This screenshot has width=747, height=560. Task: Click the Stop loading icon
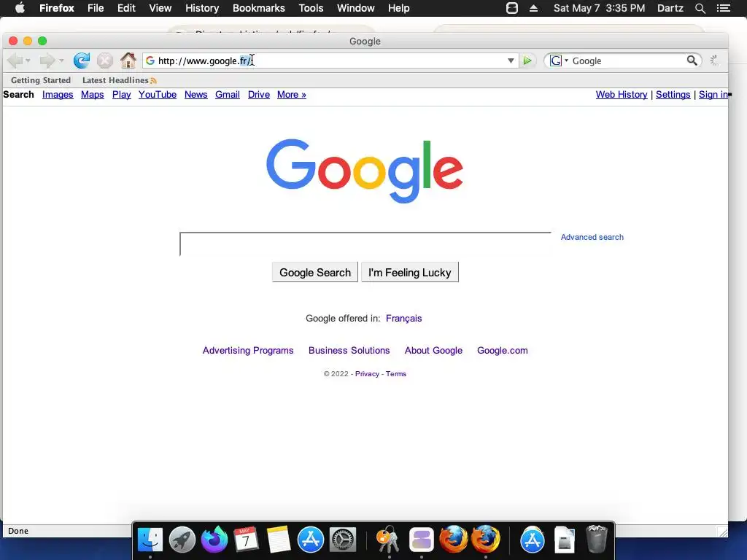tap(105, 61)
